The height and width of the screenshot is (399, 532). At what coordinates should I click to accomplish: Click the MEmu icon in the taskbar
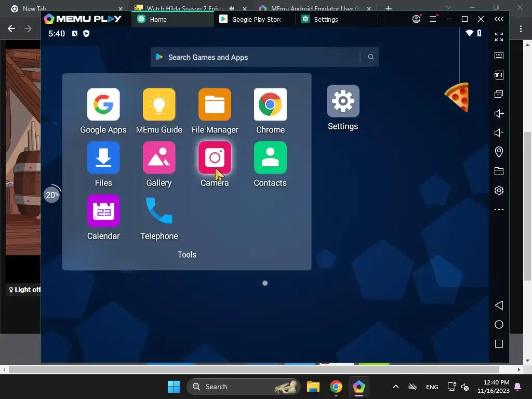[358, 387]
